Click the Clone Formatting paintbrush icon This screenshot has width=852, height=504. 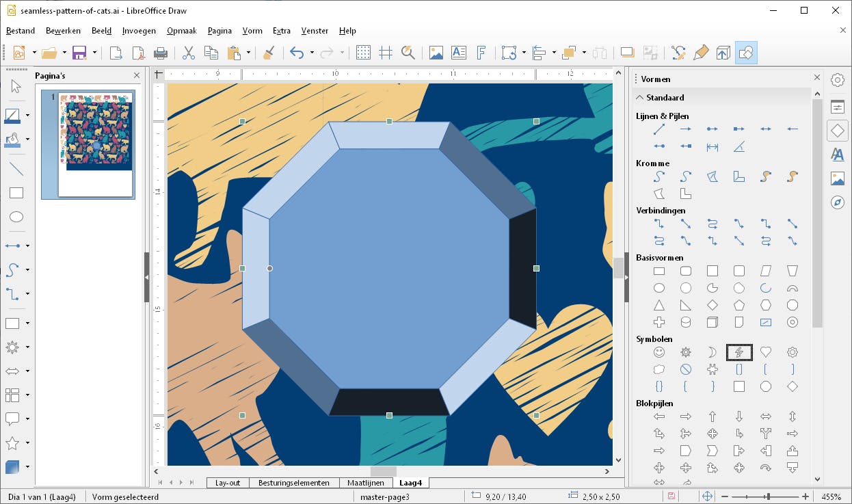pos(269,53)
